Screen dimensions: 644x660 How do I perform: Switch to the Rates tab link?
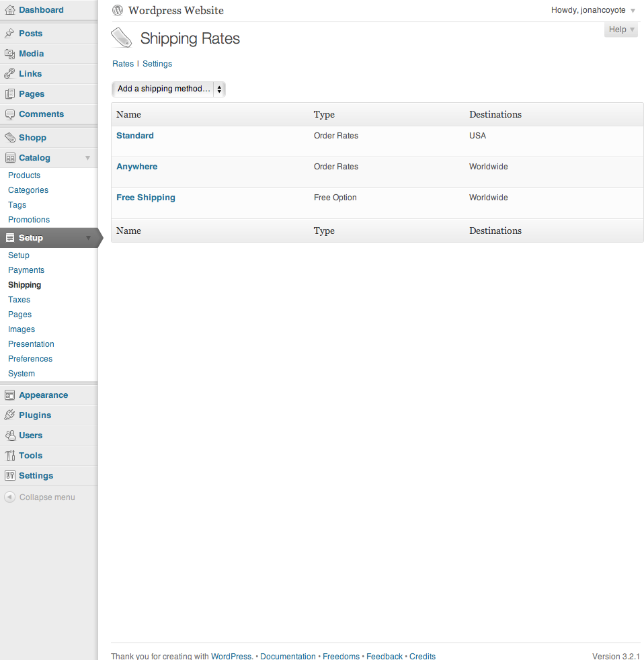coord(123,64)
